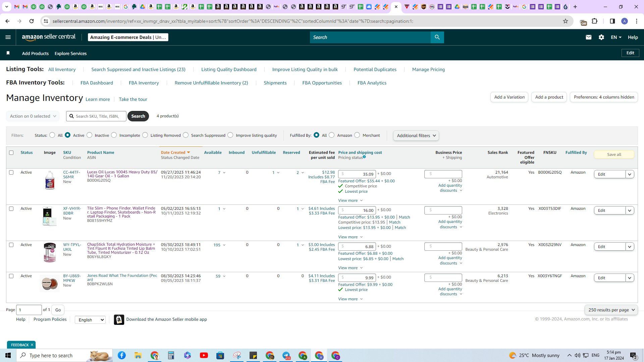Click the search magnifier button in header
The height and width of the screenshot is (362, 644).
point(437,37)
